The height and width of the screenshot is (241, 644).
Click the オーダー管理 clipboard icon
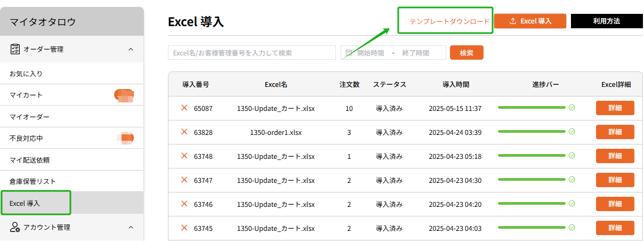tap(15, 49)
